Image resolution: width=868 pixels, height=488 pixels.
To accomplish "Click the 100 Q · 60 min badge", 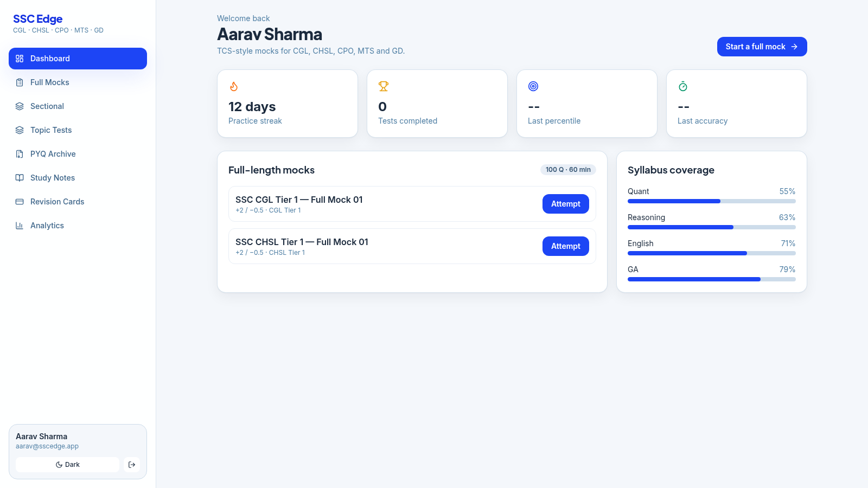I will click(x=568, y=170).
